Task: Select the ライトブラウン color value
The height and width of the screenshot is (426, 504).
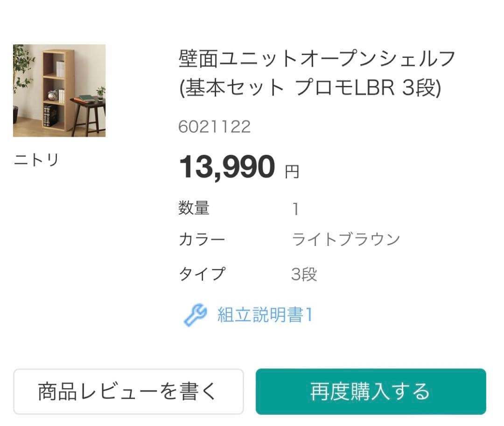Action: pos(346,239)
